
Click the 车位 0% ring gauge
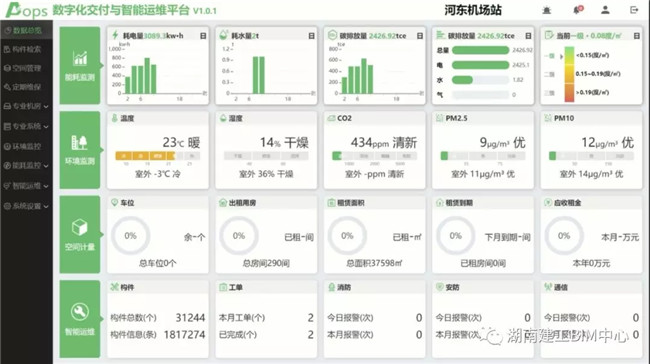click(130, 235)
